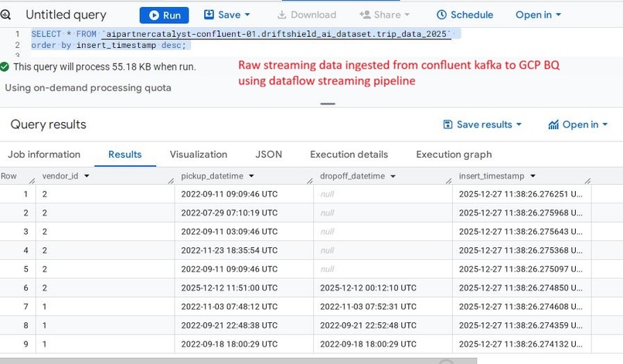Click the horizontal scrollbar below results
Screen dimensions: 623x364
tap(238, 361)
